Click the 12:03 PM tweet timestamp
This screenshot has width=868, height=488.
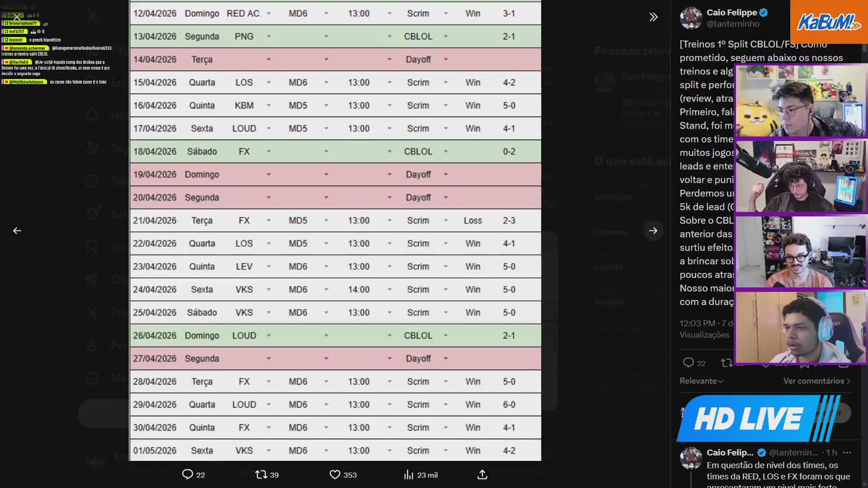tap(698, 323)
